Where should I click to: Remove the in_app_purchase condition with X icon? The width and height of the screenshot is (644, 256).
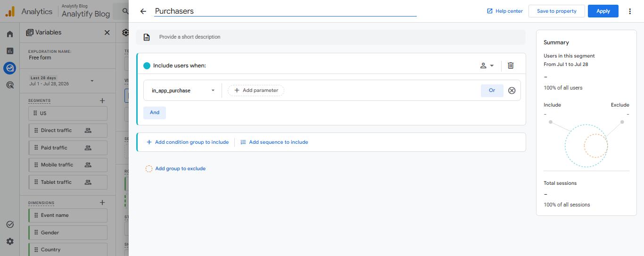pos(512,91)
